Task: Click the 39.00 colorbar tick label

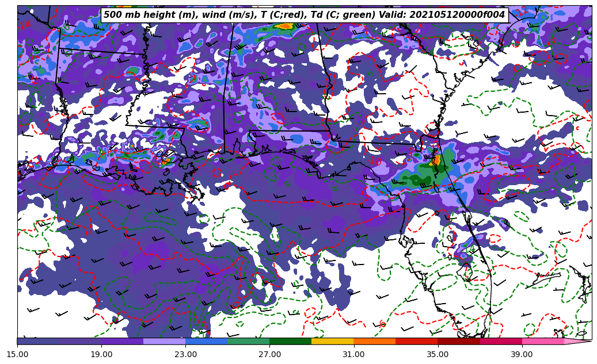Action: coord(522,354)
